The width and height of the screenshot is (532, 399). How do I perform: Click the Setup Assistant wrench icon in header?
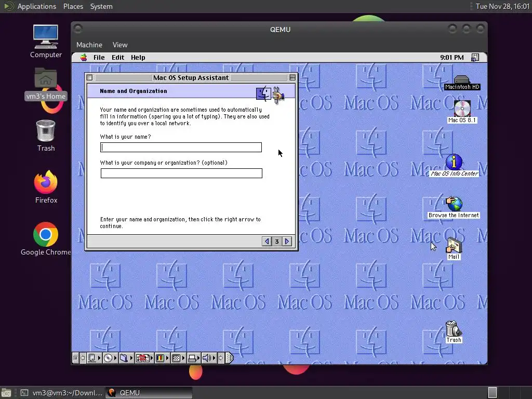click(278, 95)
